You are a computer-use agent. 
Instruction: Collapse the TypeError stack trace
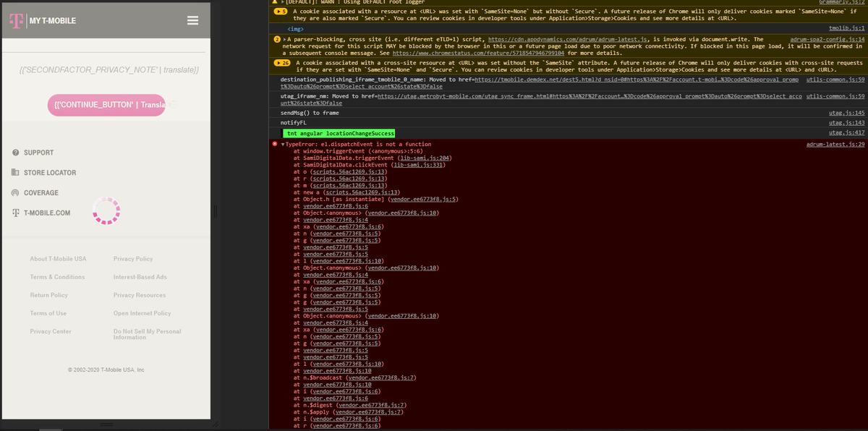click(283, 145)
